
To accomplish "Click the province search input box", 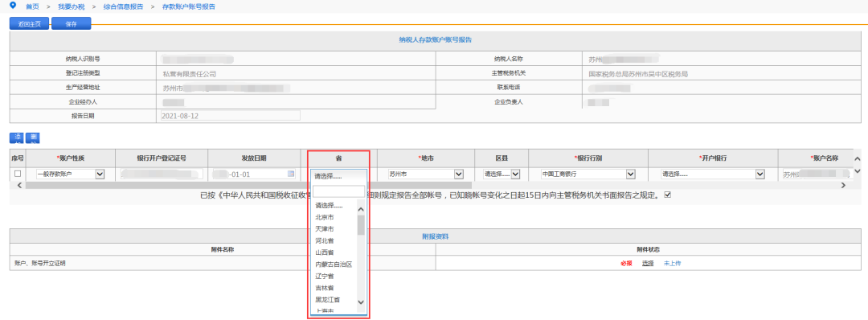I will coord(339,191).
